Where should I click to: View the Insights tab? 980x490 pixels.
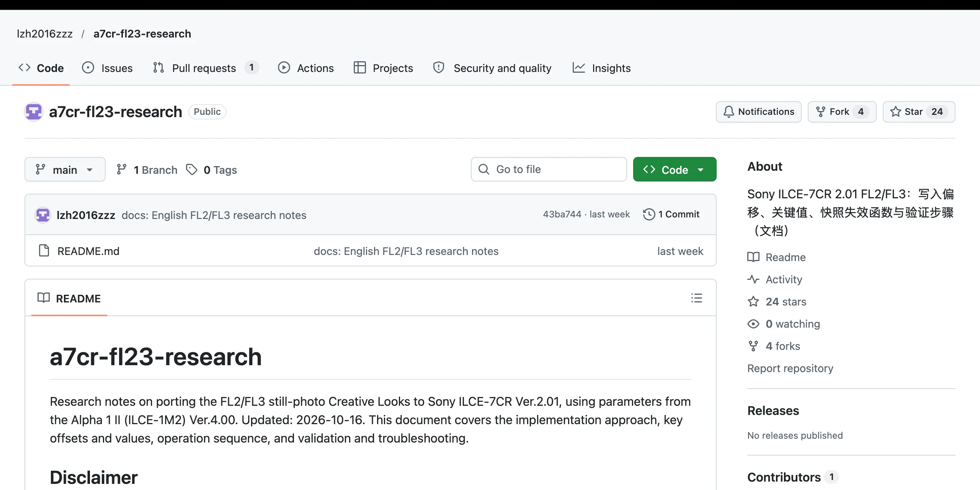pyautogui.click(x=601, y=68)
